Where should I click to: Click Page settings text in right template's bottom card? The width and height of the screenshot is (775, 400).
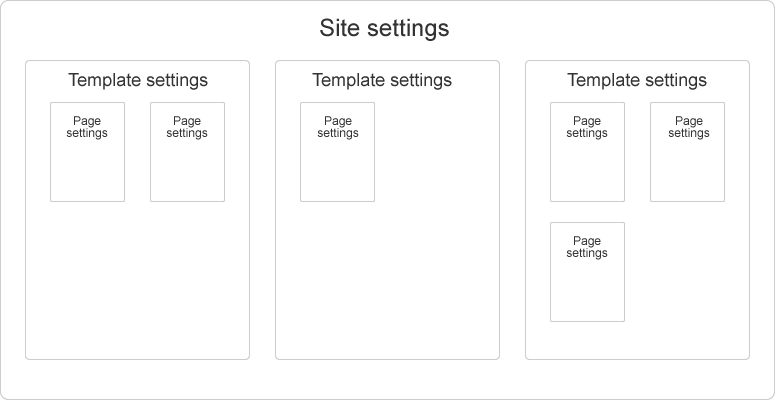(587, 247)
